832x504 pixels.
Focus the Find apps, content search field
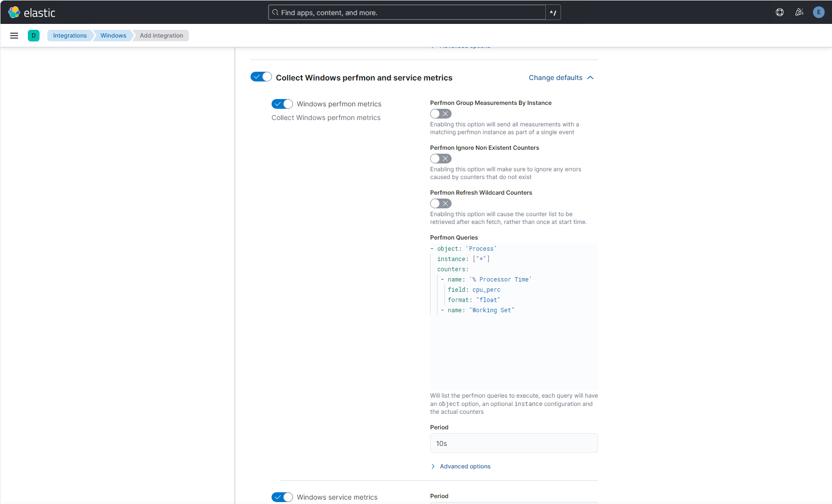click(407, 12)
